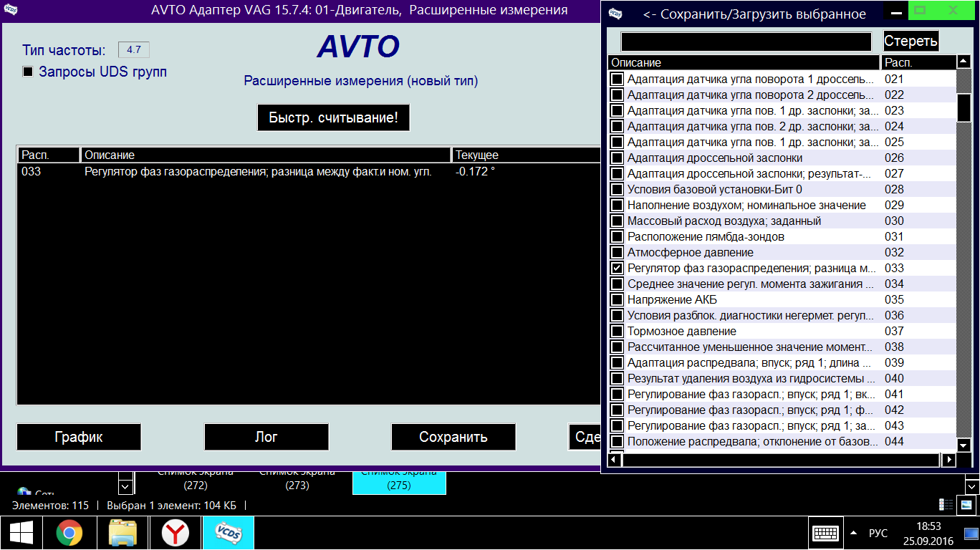
Task: Click the VCDS taskbar icon
Action: [228, 534]
